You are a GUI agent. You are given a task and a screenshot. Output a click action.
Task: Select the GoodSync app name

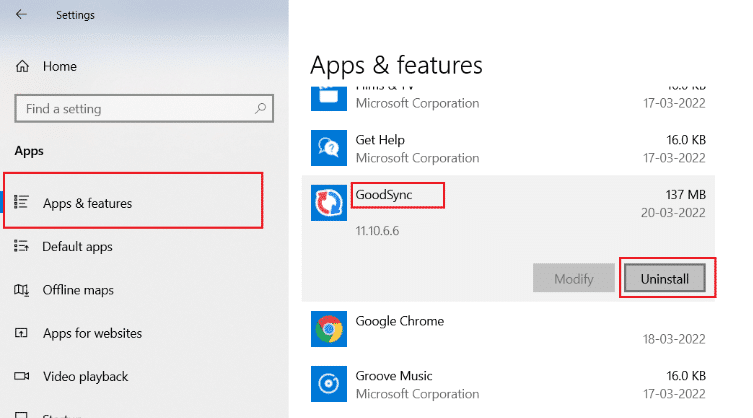pos(383,195)
